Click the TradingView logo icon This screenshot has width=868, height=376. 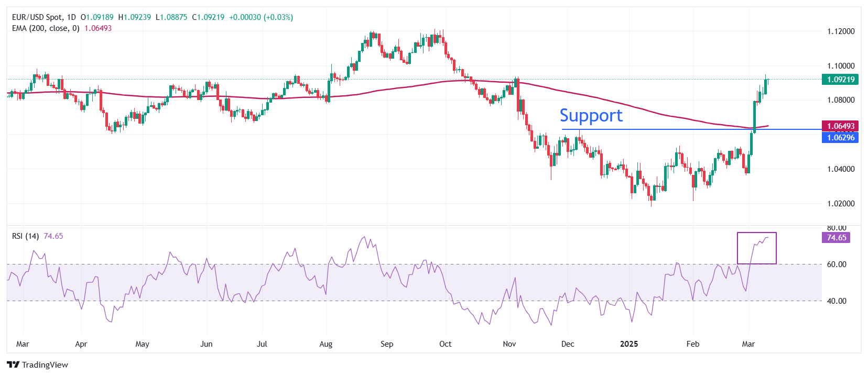click(x=13, y=365)
